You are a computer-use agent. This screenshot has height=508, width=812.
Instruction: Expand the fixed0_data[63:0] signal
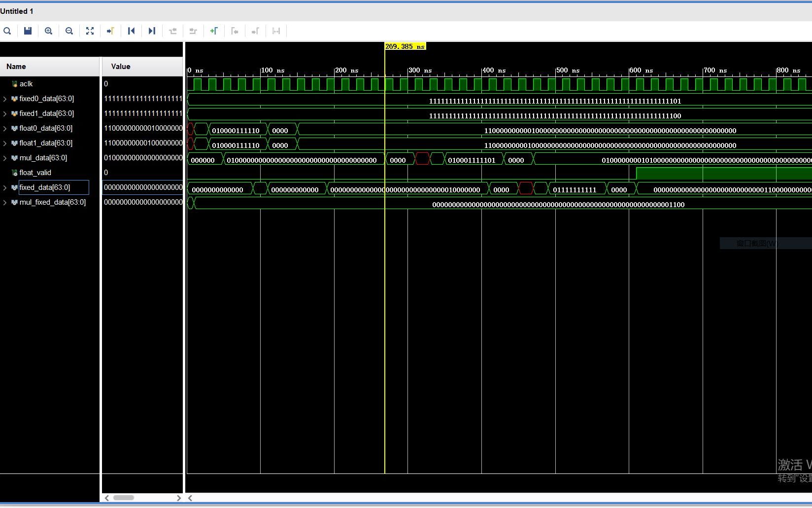(x=4, y=99)
